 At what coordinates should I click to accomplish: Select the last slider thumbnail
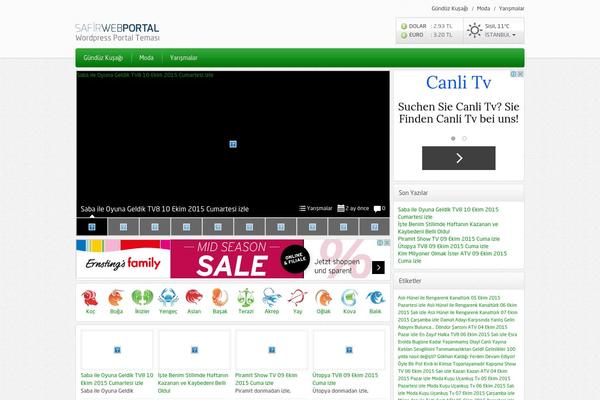tap(375, 227)
